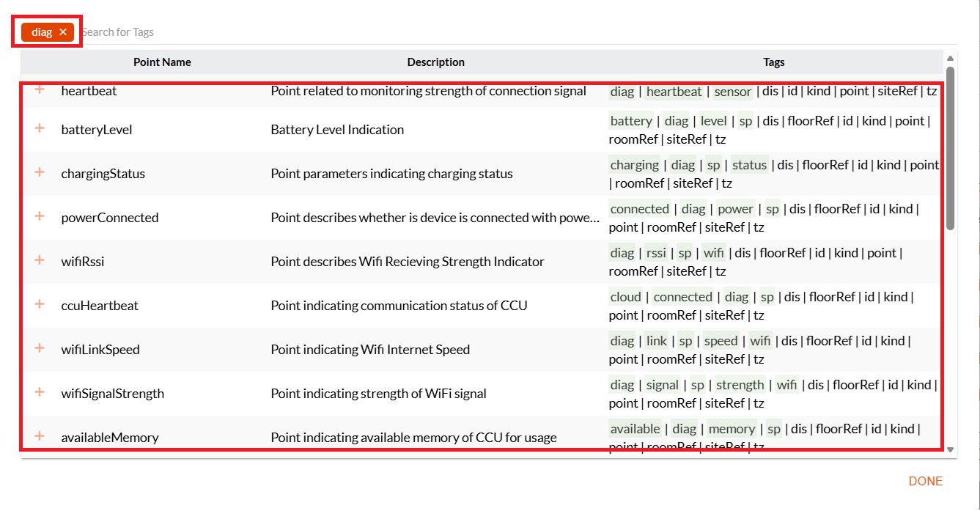Image resolution: width=980 pixels, height=511 pixels.
Task: Click the Point Name column header
Action: tap(162, 62)
